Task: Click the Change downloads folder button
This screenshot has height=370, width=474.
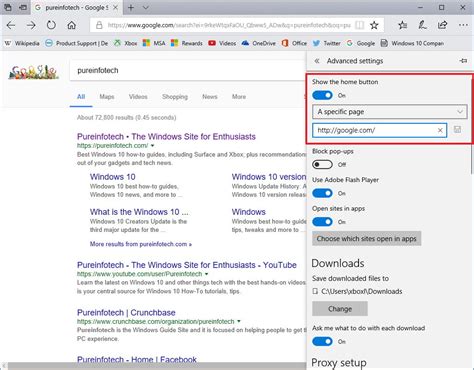Action: (340, 309)
